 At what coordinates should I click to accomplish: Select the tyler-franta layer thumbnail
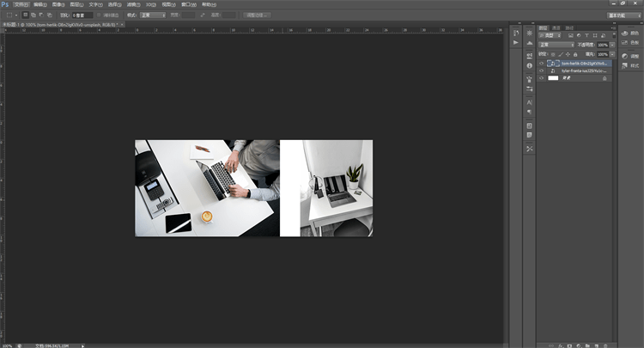(x=554, y=70)
